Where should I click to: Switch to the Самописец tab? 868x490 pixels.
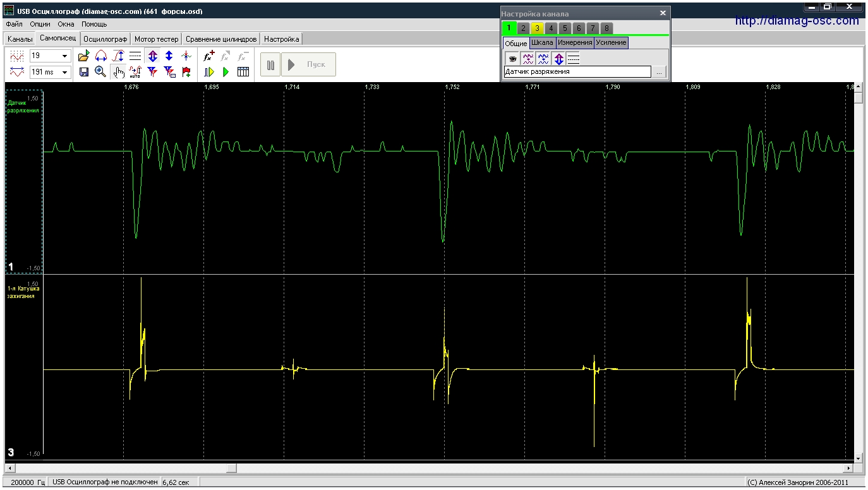tap(57, 39)
